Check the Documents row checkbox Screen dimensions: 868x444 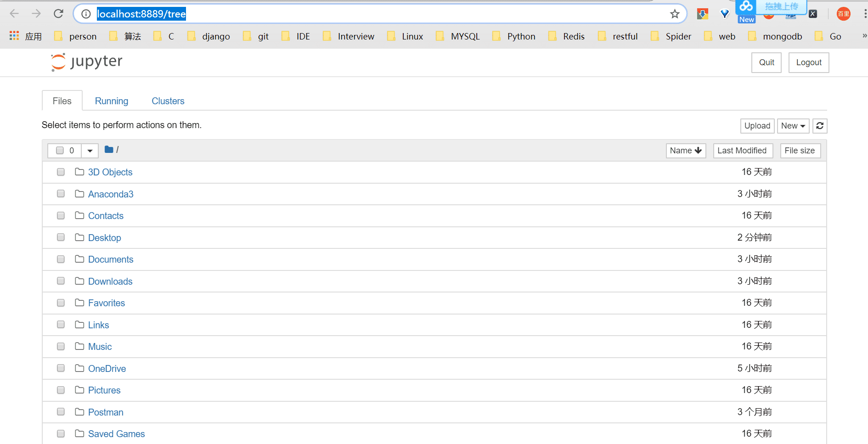tap(61, 259)
